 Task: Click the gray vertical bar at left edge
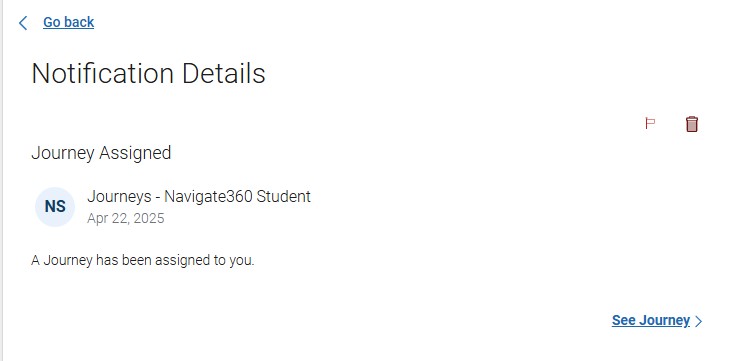pos(1,180)
